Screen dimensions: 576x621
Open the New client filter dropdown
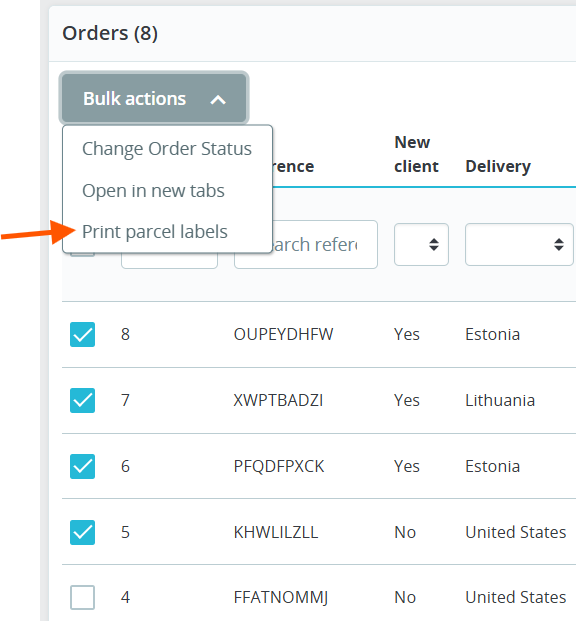click(422, 244)
